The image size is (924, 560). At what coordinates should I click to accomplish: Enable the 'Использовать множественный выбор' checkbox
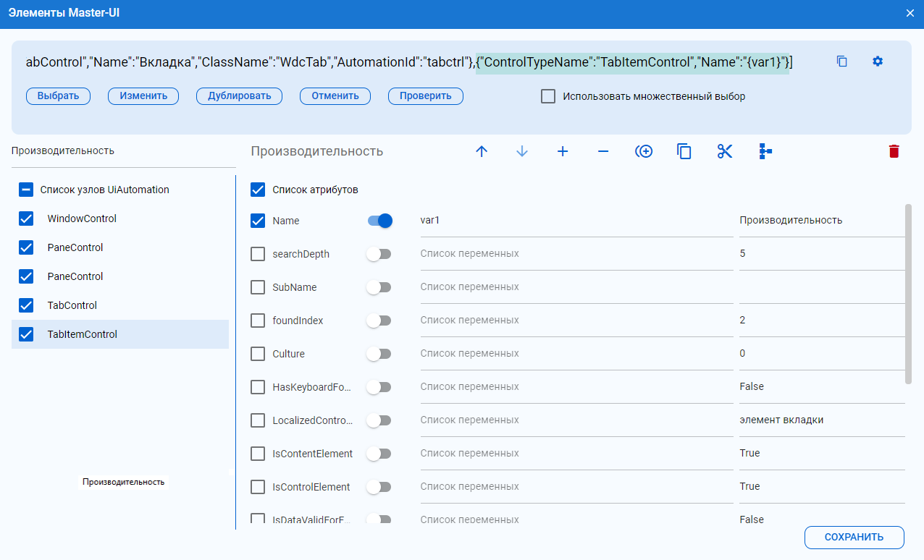click(x=548, y=96)
